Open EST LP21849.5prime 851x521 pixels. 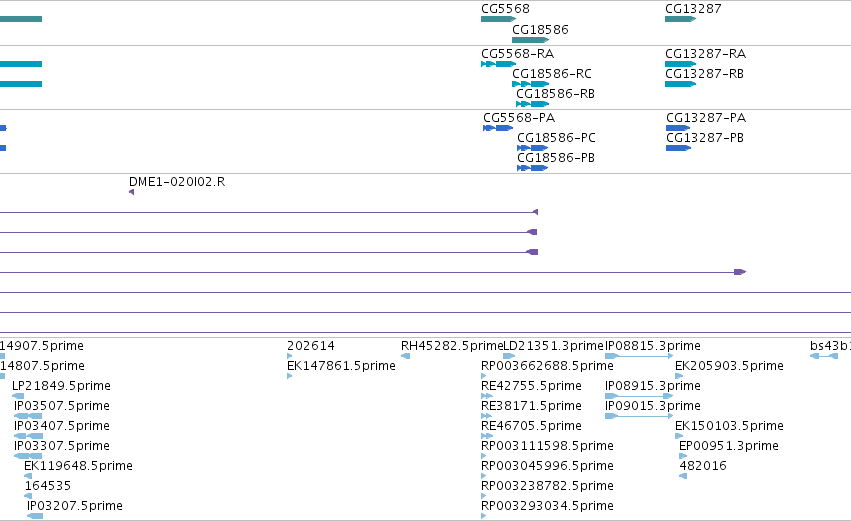(x=61, y=386)
